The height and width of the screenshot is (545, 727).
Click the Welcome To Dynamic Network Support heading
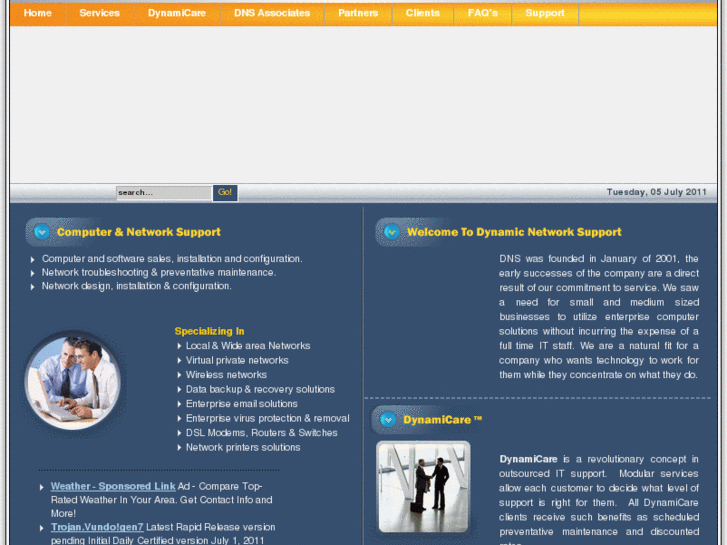coord(514,232)
